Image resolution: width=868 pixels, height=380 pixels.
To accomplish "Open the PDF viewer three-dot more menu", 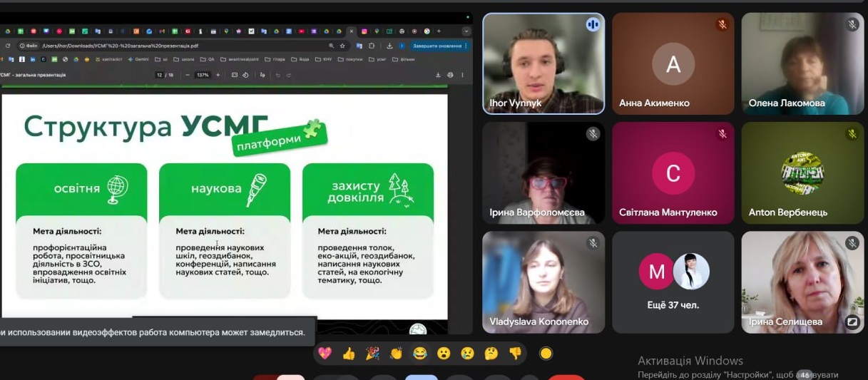I will (462, 75).
